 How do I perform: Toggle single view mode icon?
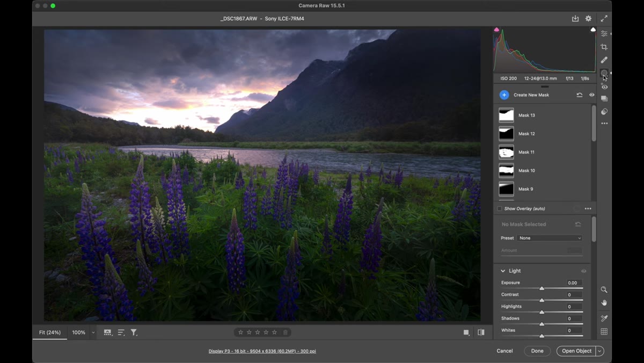[x=466, y=332]
